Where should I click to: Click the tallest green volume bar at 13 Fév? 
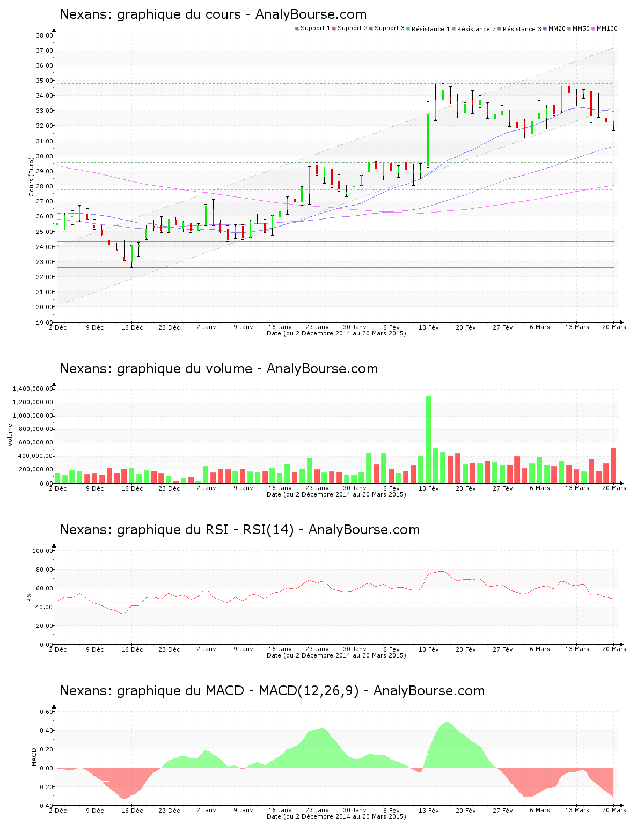[428, 440]
